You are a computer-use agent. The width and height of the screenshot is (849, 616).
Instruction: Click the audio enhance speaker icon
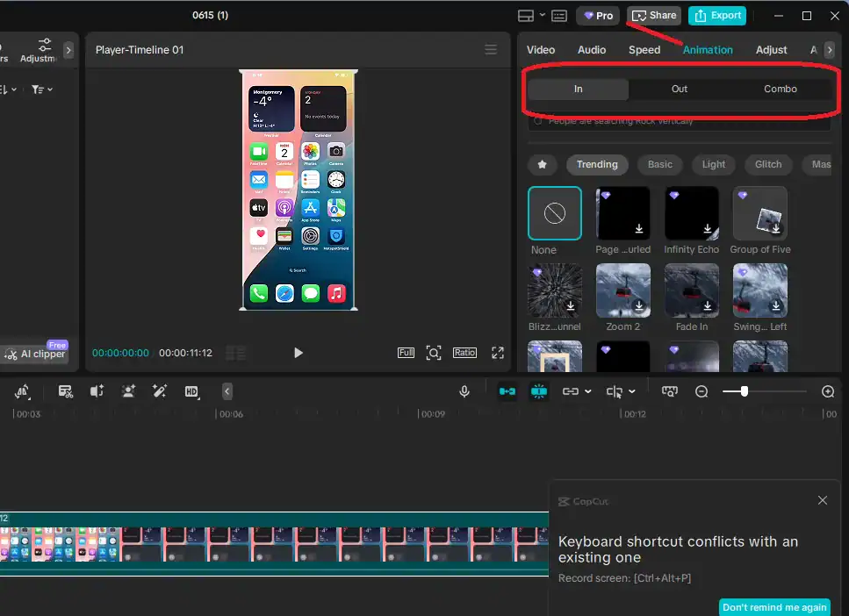[x=97, y=391]
